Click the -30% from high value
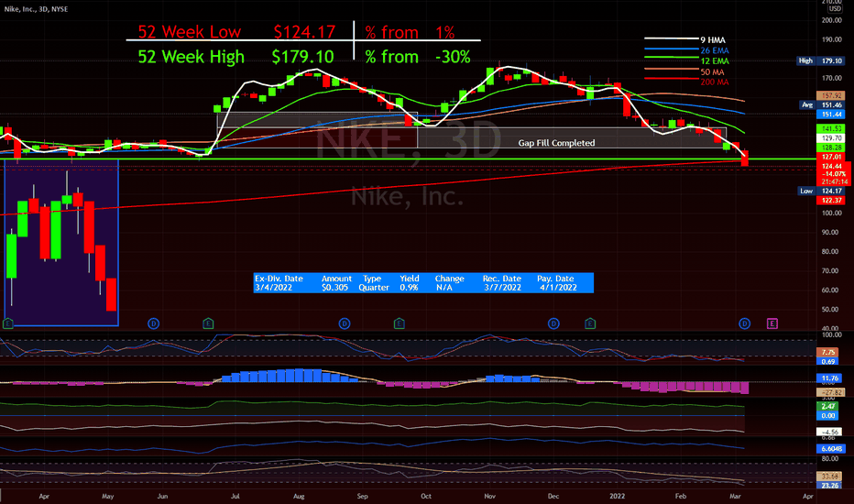Screen dimensions: 854x504 (x=453, y=57)
